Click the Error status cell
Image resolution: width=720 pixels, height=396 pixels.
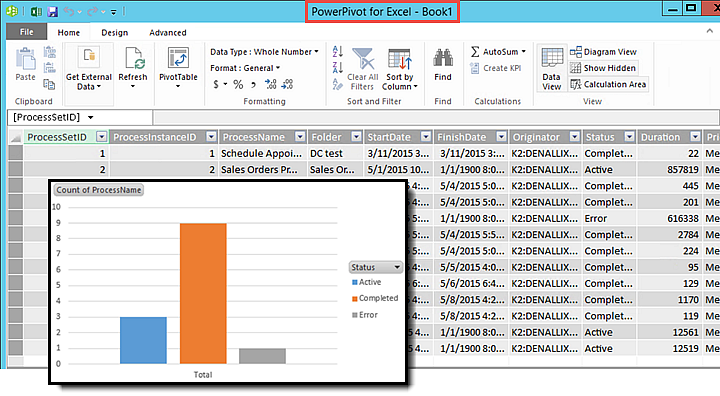(x=609, y=219)
